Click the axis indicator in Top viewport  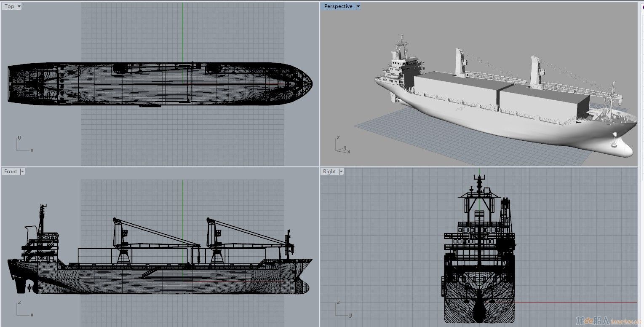pos(24,144)
